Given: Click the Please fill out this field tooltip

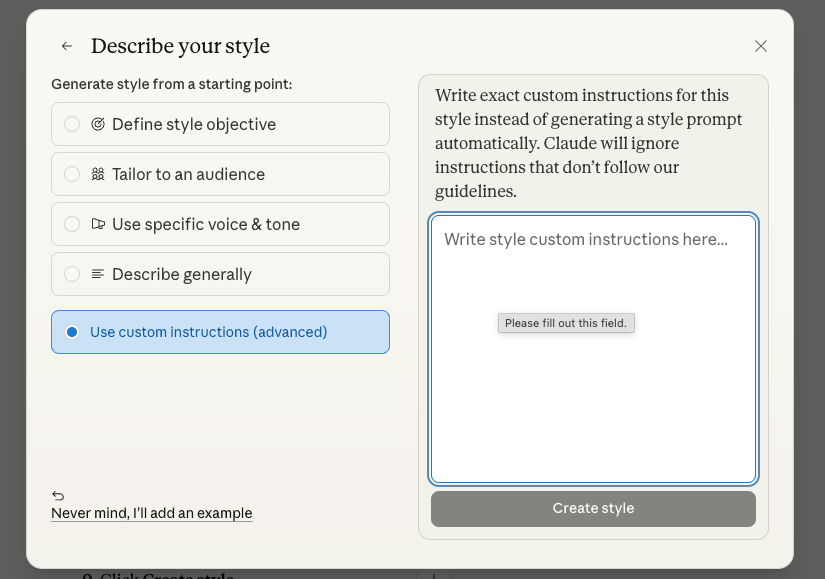Looking at the screenshot, I should tap(566, 323).
